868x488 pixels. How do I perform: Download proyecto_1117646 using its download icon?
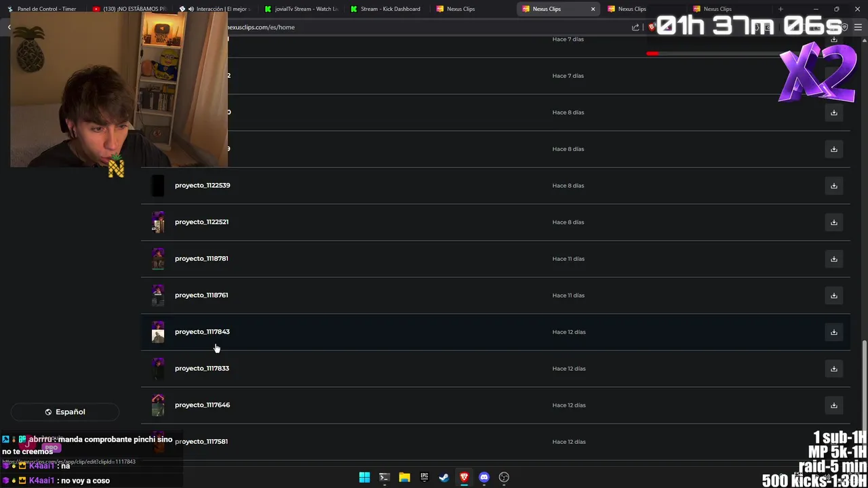[834, 405]
